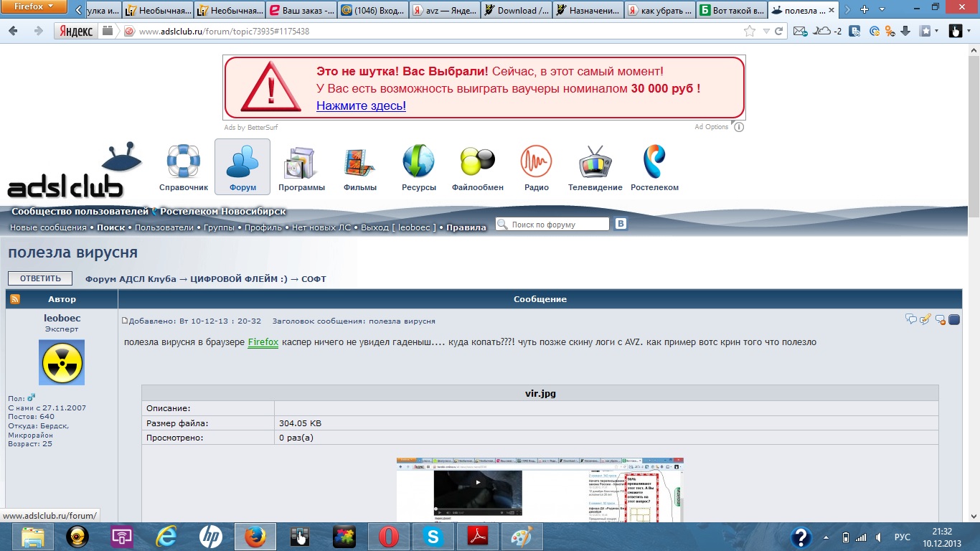Image resolution: width=980 pixels, height=551 pixels.
Task: Click the ОТВЕТИТЬ reply button
Action: [40, 278]
